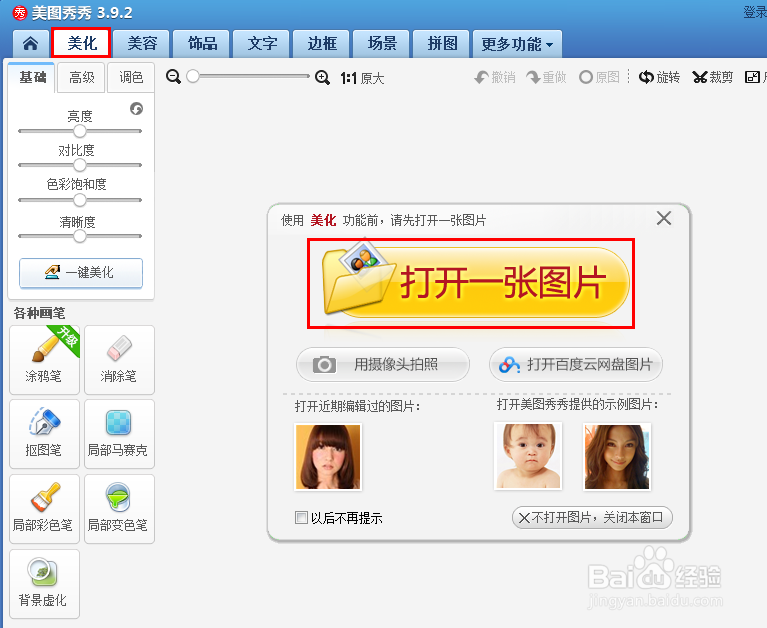Select the 涂鸦笔 doodle pen tool
This screenshot has width=767, height=628.
click(x=44, y=359)
